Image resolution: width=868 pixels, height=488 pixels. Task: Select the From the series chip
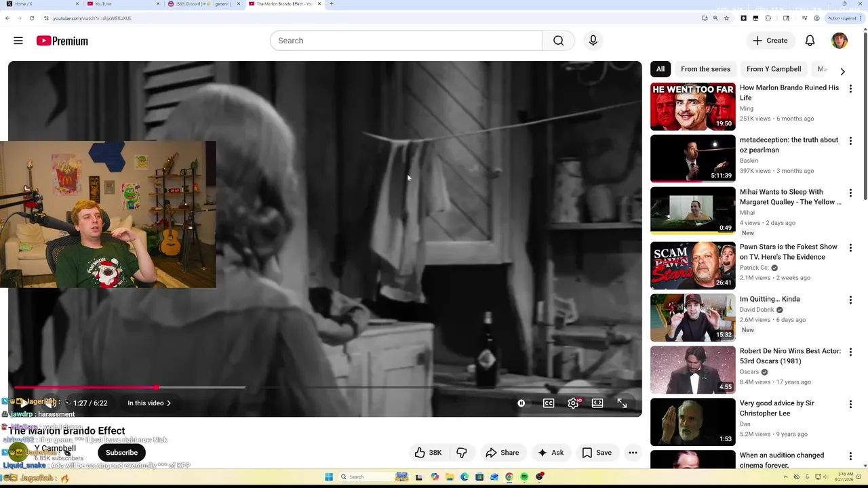705,69
